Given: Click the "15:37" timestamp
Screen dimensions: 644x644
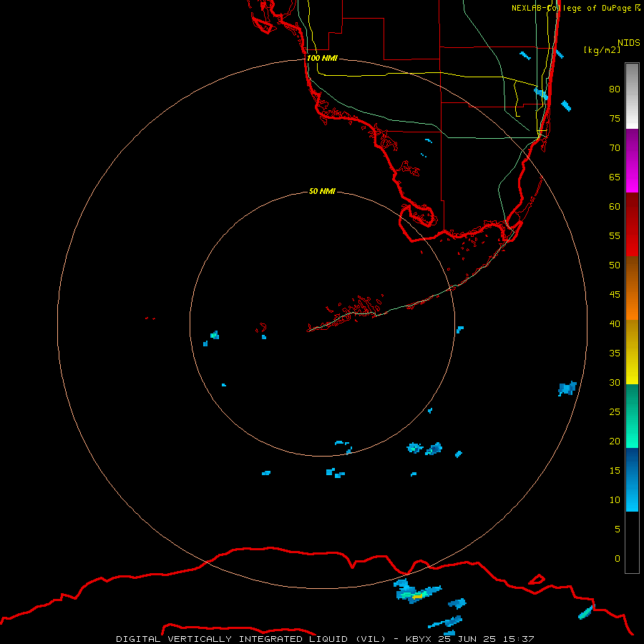Looking at the screenshot, I should (519, 639).
